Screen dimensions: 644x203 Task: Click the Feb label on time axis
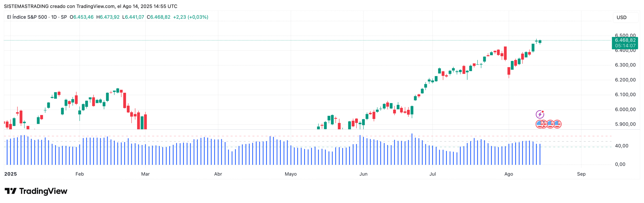pyautogui.click(x=79, y=174)
